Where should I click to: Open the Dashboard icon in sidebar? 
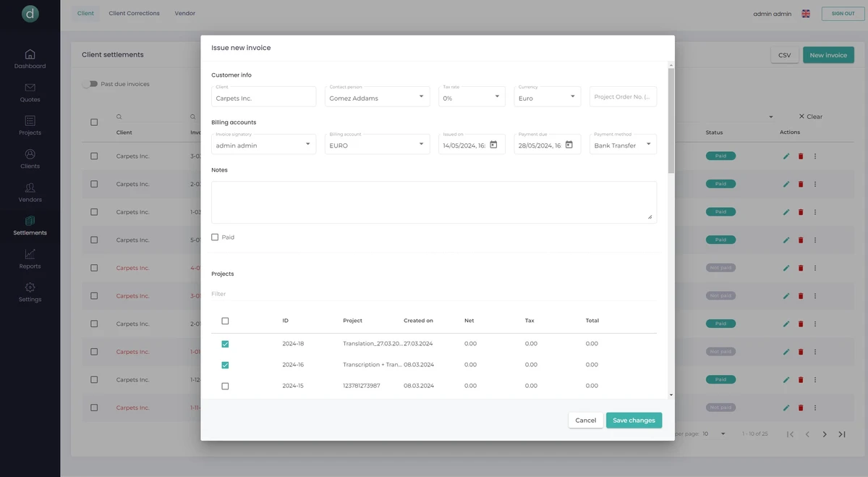click(30, 55)
